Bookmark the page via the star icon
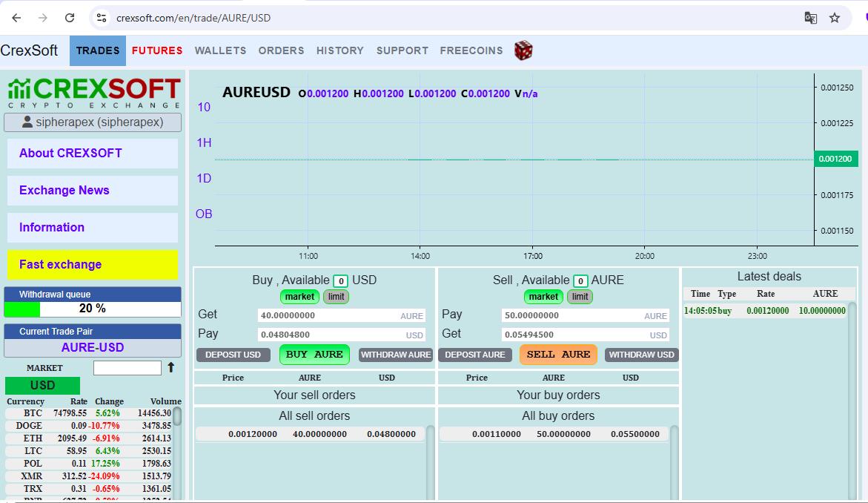This screenshot has height=503, width=868. pyautogui.click(x=835, y=18)
